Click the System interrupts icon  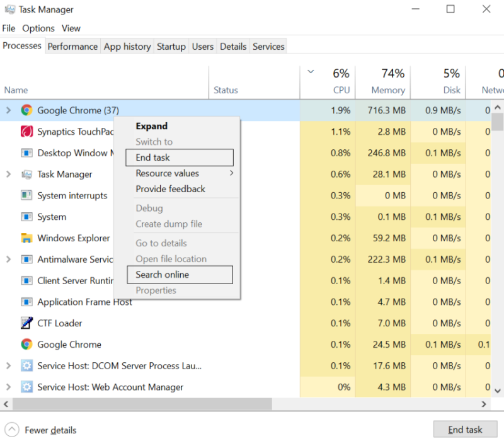(x=26, y=195)
